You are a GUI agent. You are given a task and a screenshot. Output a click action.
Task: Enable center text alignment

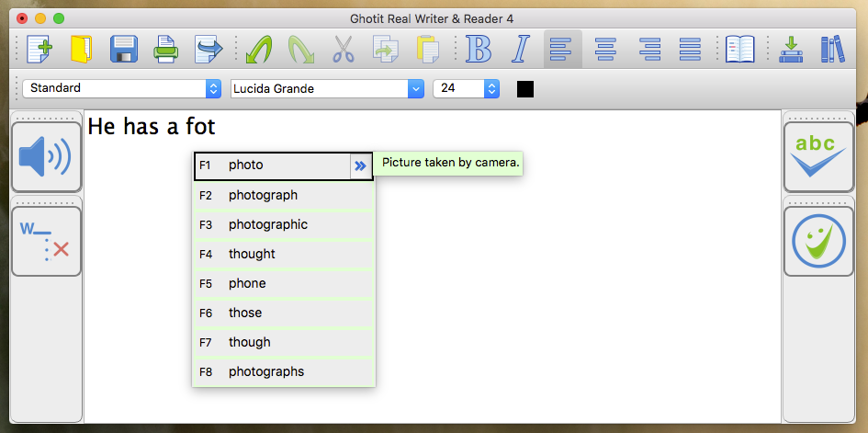pos(605,49)
